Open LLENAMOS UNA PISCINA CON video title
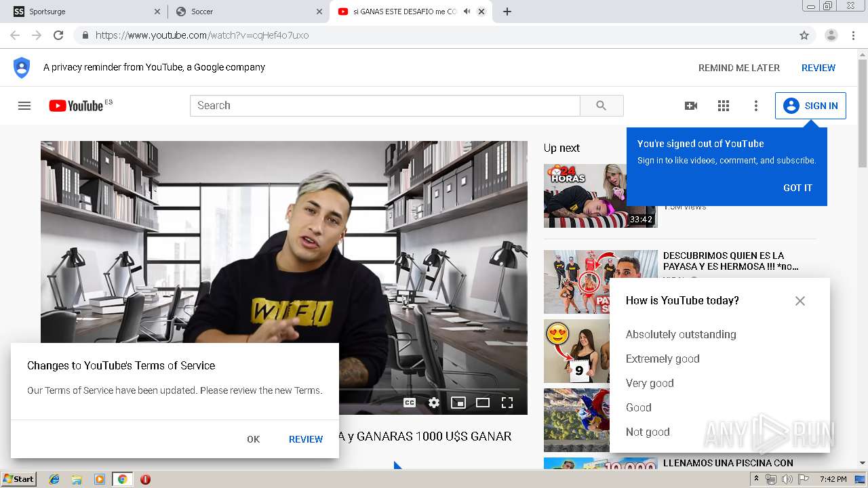The height and width of the screenshot is (488, 868). [728, 463]
